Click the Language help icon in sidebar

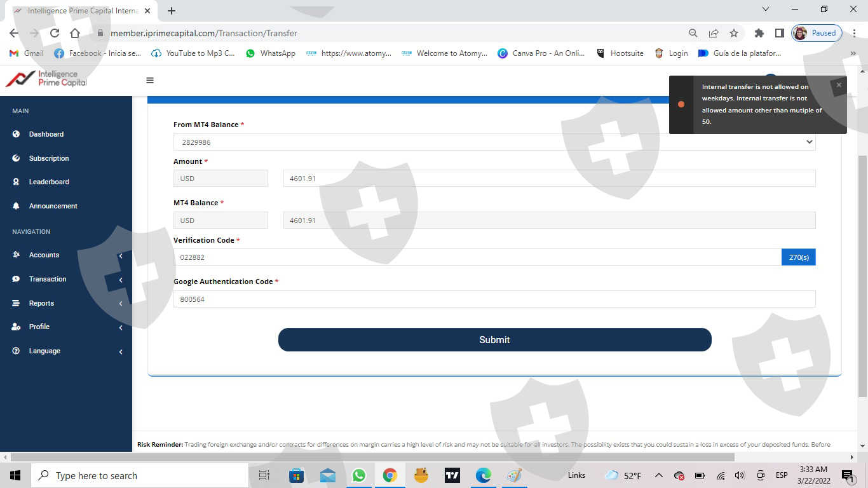pyautogui.click(x=16, y=351)
